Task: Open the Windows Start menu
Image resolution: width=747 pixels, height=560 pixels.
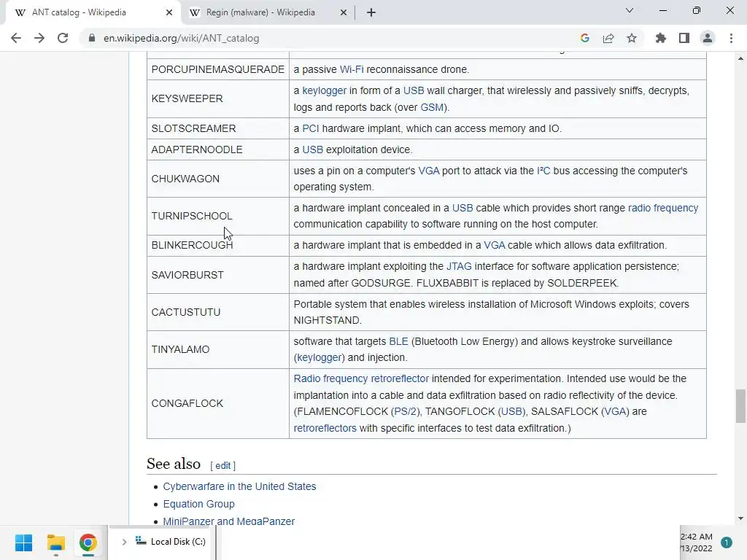Action: point(24,542)
